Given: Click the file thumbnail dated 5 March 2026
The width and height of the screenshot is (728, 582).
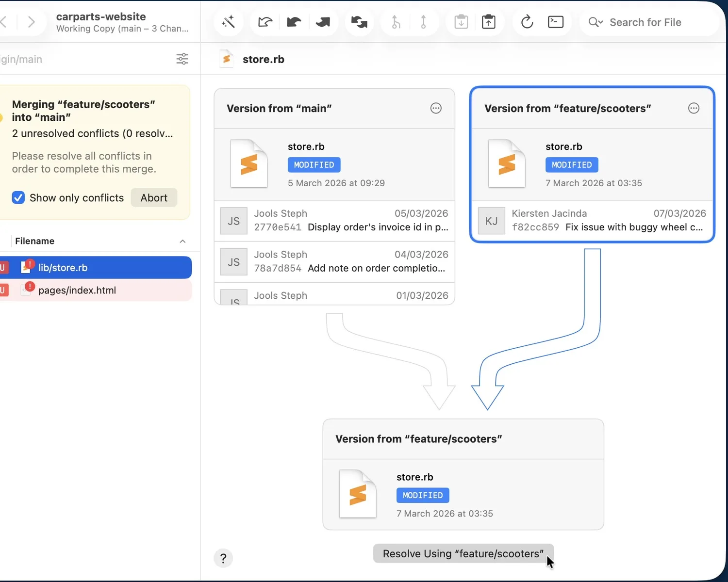Looking at the screenshot, I should [249, 163].
